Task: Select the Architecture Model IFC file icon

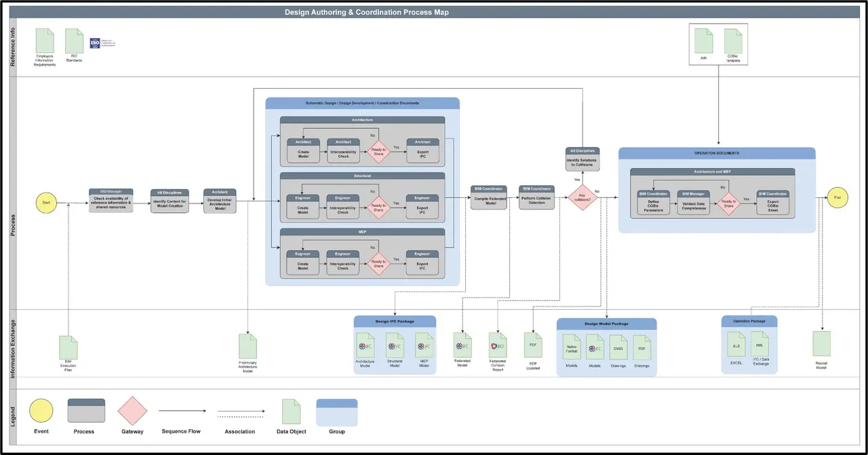Action: 366,345
